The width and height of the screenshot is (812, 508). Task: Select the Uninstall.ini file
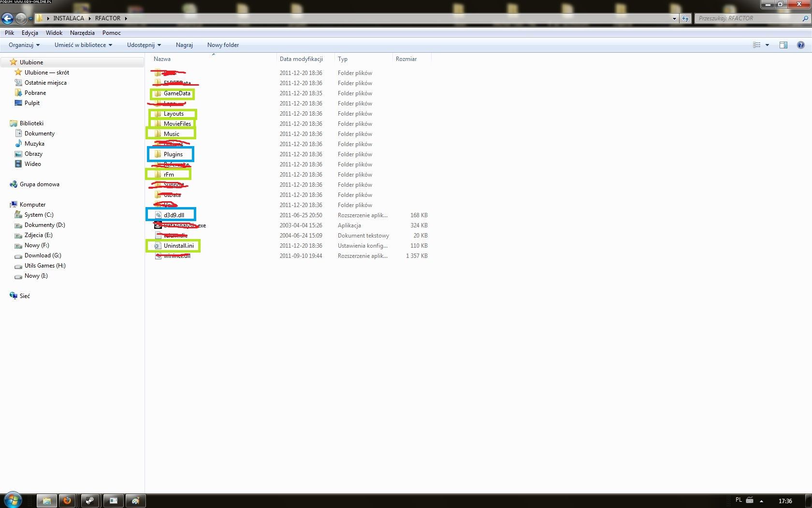(x=178, y=246)
